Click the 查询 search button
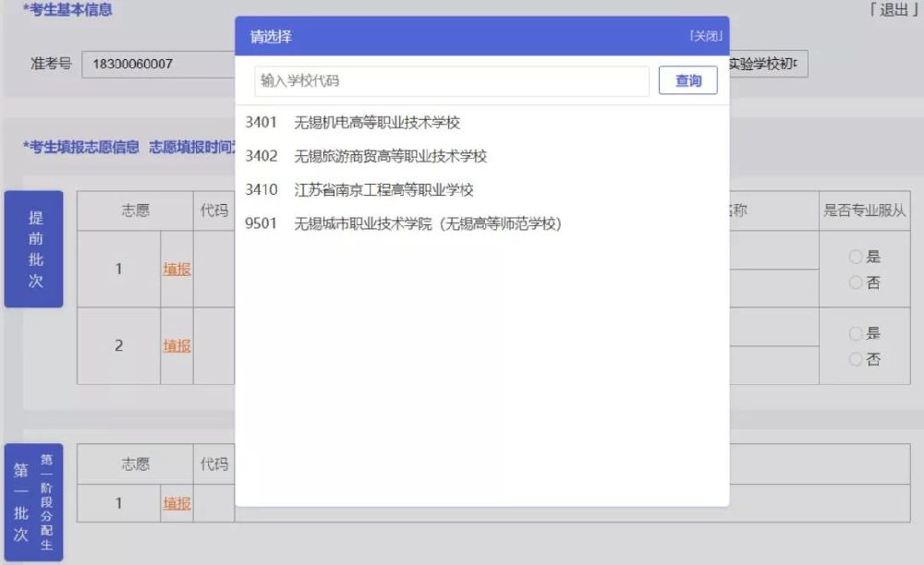The height and width of the screenshot is (565, 924). pos(687,80)
